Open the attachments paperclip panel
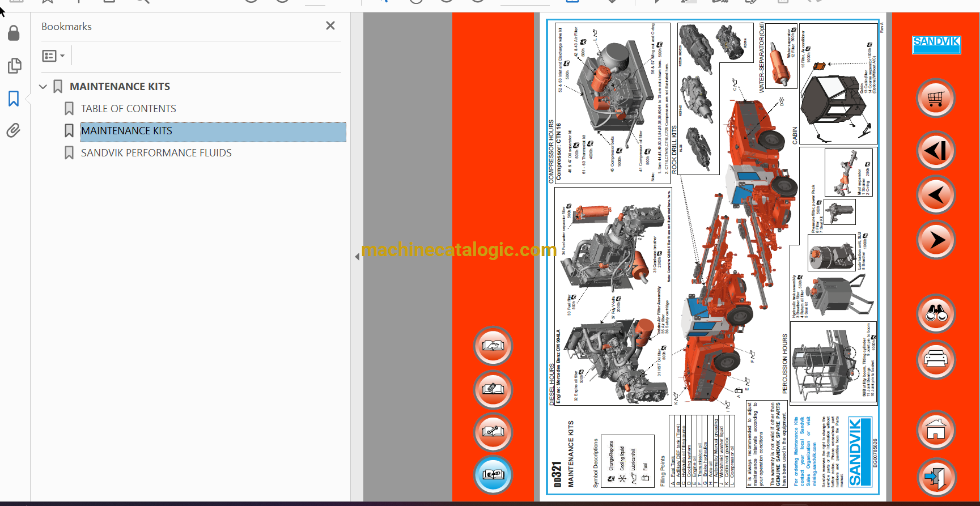 coord(14,131)
